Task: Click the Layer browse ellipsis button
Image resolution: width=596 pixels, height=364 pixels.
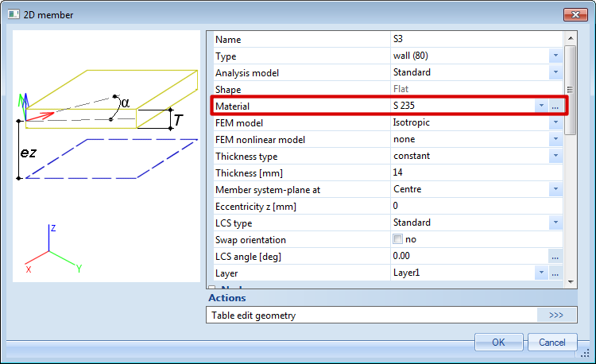Action: pos(555,273)
